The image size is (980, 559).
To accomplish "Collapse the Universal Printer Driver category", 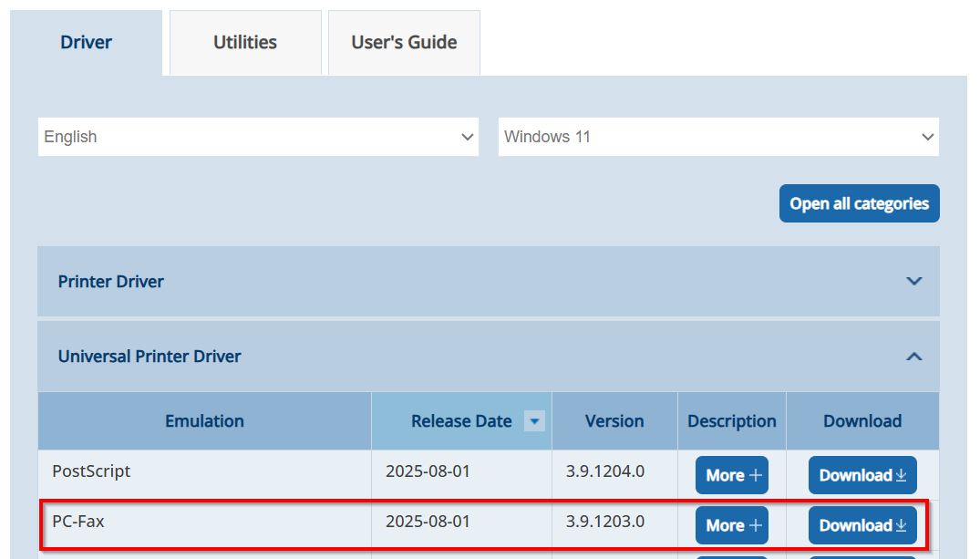I will coord(913,357).
